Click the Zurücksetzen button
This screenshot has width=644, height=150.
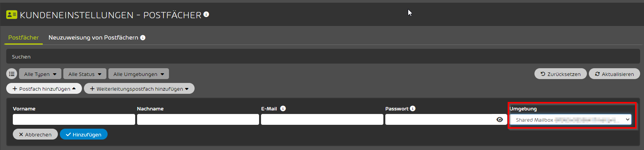560,74
